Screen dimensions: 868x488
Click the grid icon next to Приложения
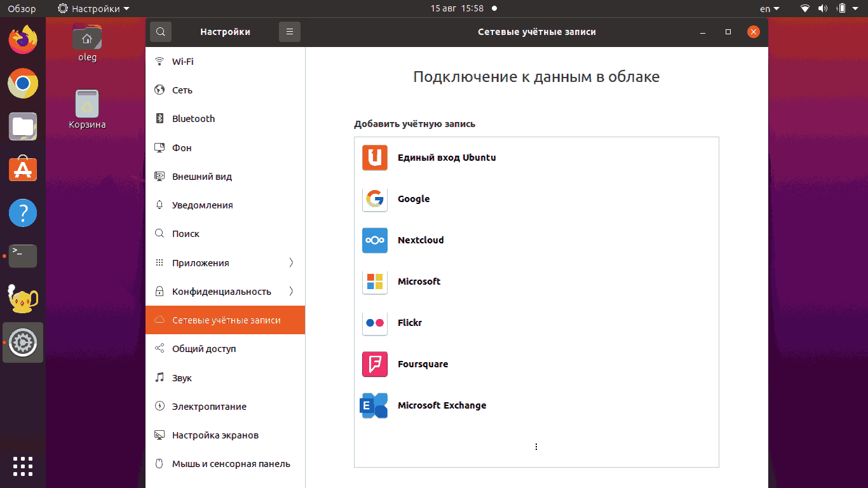(160, 263)
